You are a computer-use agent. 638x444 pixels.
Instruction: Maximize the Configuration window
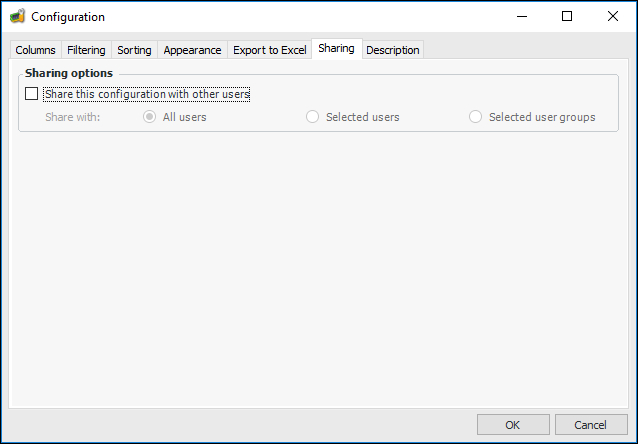tap(567, 17)
